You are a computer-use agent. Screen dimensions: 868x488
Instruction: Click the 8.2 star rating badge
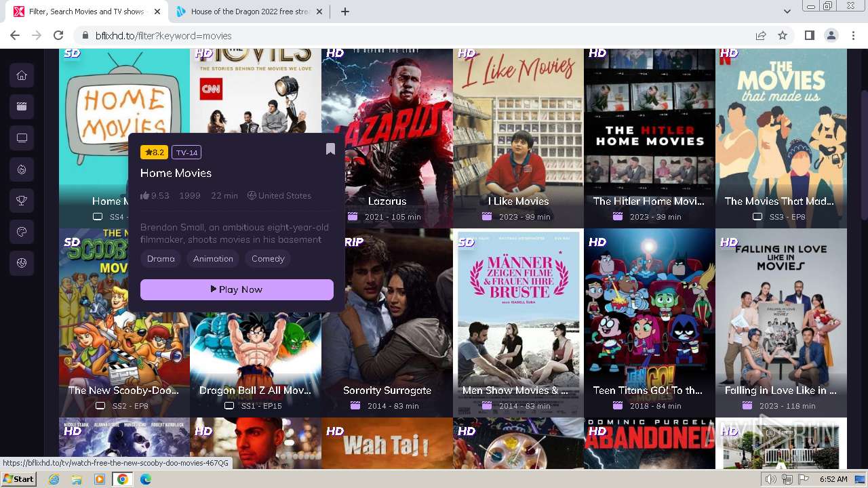[x=154, y=152]
